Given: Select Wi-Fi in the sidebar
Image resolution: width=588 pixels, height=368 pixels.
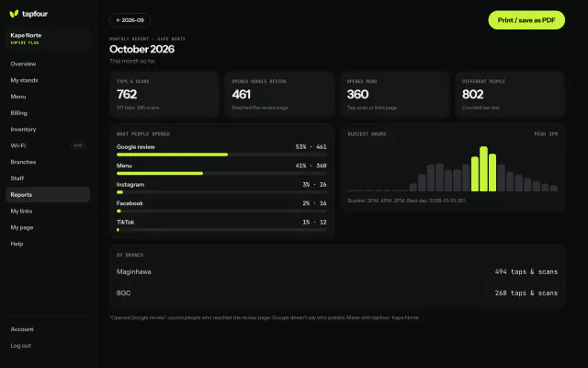Looking at the screenshot, I should 48,145.
